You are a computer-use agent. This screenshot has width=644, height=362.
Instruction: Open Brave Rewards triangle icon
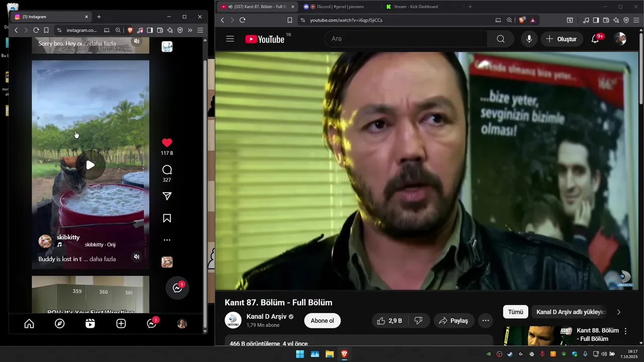[x=532, y=20]
